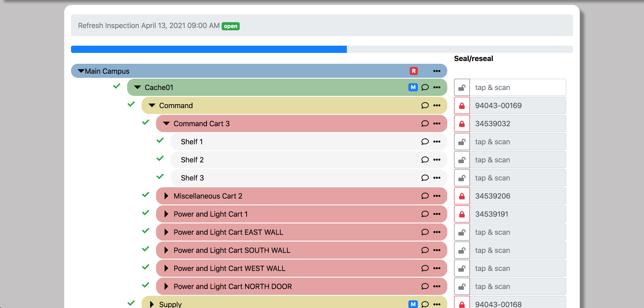The width and height of the screenshot is (644, 308).
Task: Open the comment bubble for Command Cart 3
Action: tap(425, 123)
